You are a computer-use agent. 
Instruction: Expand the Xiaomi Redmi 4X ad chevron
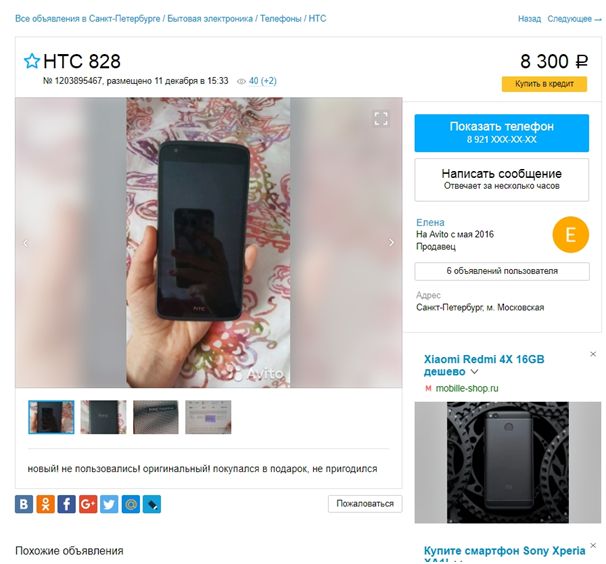click(x=475, y=372)
